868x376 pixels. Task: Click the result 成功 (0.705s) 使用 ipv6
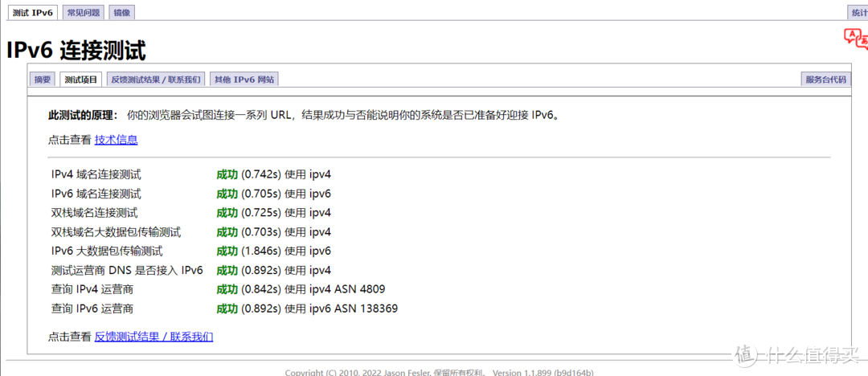pos(274,194)
